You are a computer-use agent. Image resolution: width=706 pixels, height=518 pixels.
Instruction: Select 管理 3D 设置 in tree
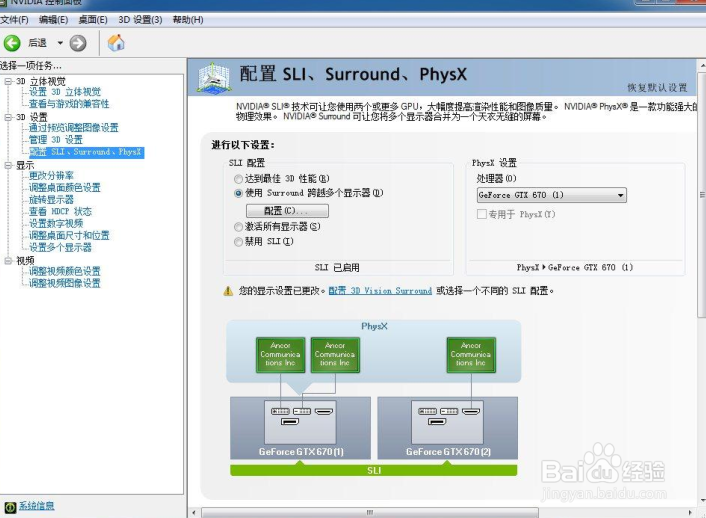tap(56, 140)
